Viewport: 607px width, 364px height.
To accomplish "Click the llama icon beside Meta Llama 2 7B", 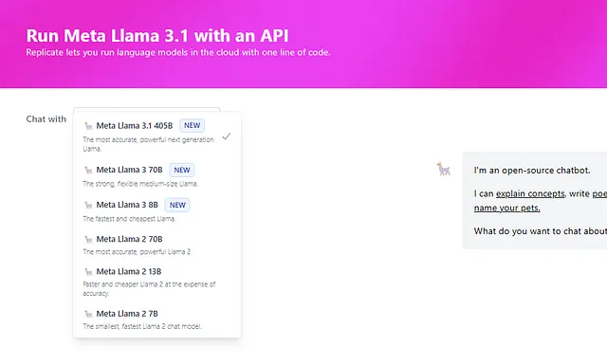I will (x=88, y=314).
